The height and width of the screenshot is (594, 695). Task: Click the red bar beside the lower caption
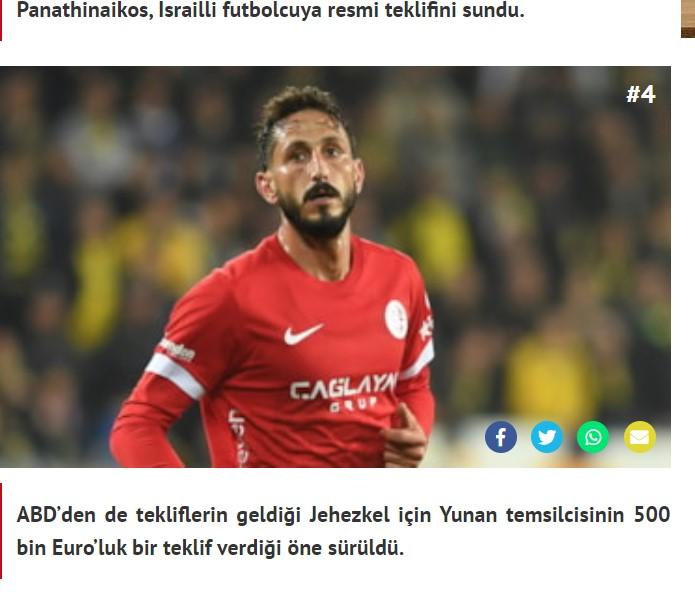pos(1,531)
